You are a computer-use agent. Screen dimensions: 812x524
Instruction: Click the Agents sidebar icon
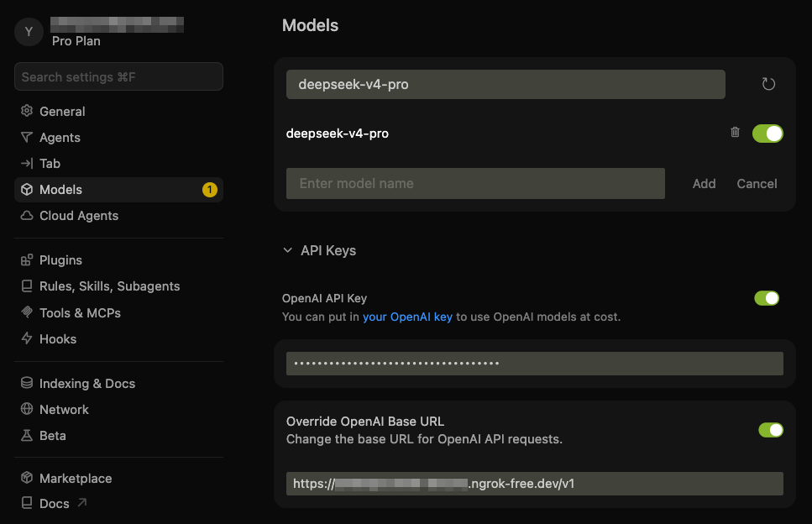27,137
